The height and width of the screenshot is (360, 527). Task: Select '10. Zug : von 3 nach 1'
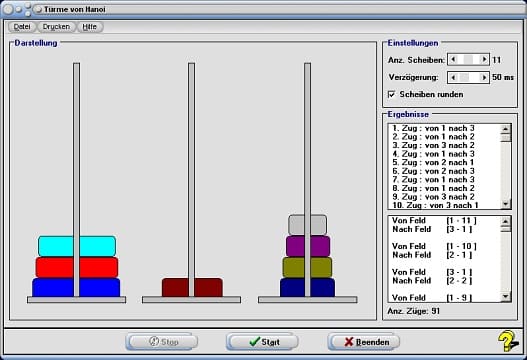pyautogui.click(x=435, y=205)
